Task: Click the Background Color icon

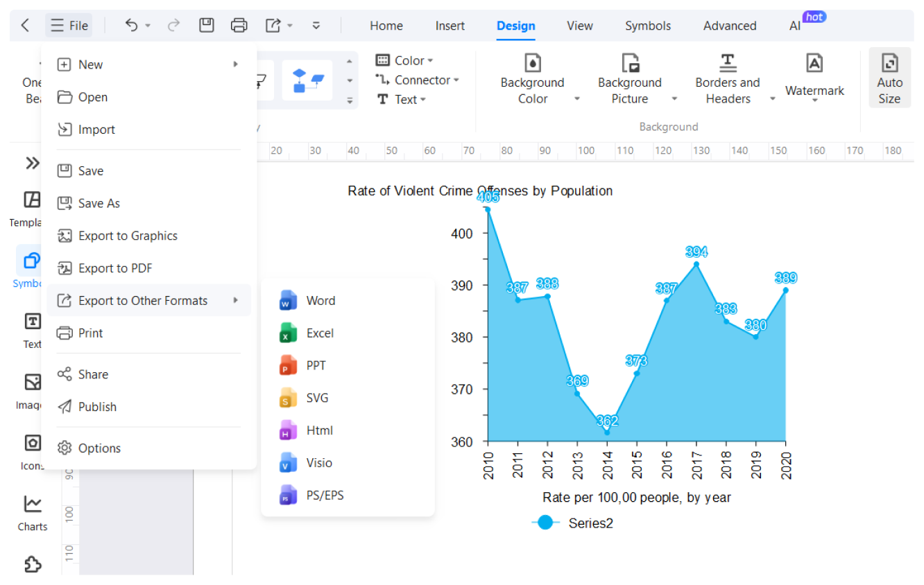Action: coord(533,63)
